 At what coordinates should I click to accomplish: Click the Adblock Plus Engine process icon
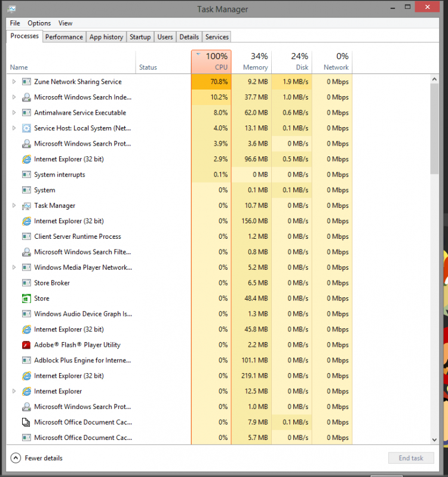tap(26, 360)
